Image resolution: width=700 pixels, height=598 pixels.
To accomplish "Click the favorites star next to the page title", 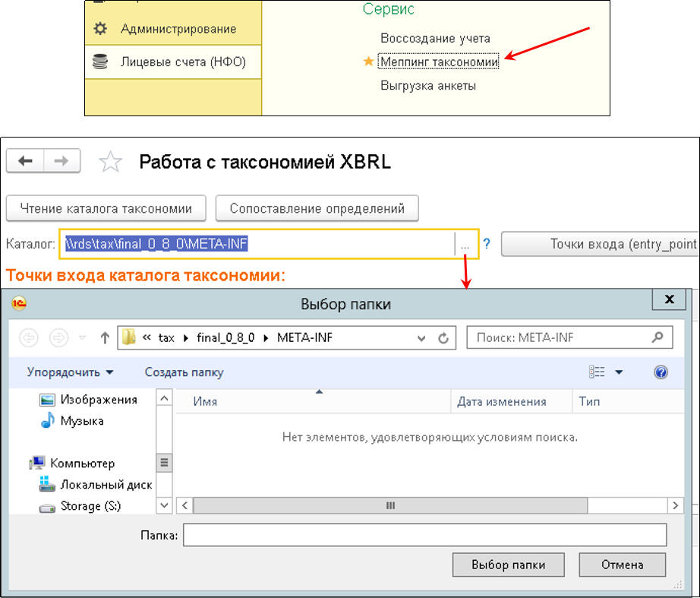I will click(x=111, y=162).
